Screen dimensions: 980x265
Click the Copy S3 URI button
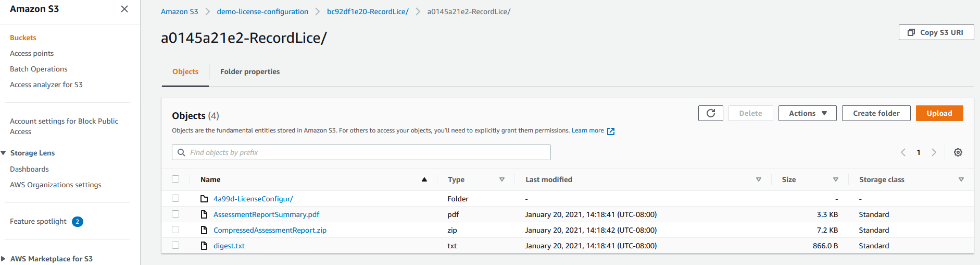pos(936,32)
